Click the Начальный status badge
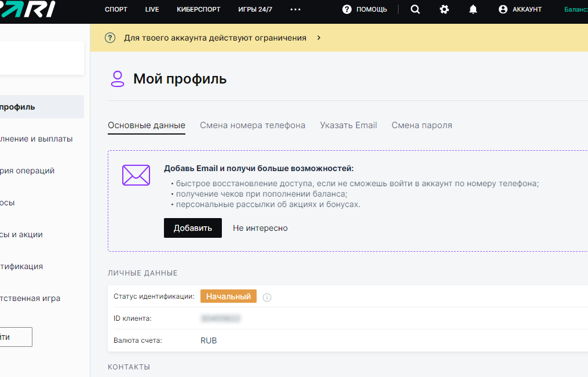The width and height of the screenshot is (588, 377). [228, 296]
